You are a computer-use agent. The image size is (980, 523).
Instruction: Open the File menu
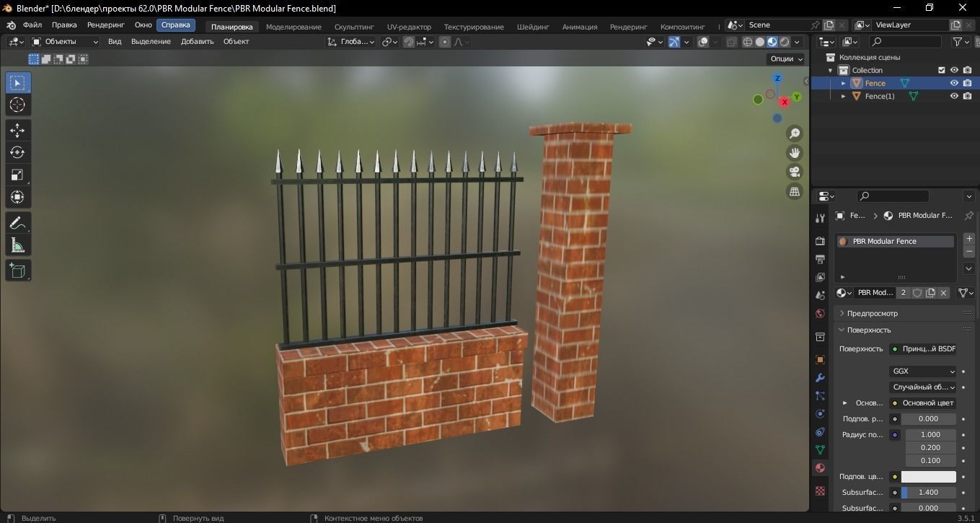point(32,25)
